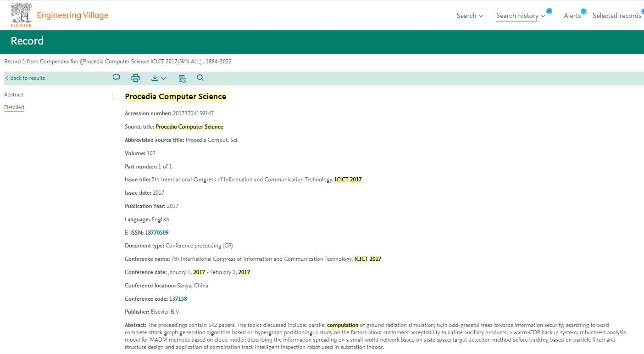Viewport: 644px width, 354px height.
Task: Click E-ISSN link 18770509
Action: (157, 233)
